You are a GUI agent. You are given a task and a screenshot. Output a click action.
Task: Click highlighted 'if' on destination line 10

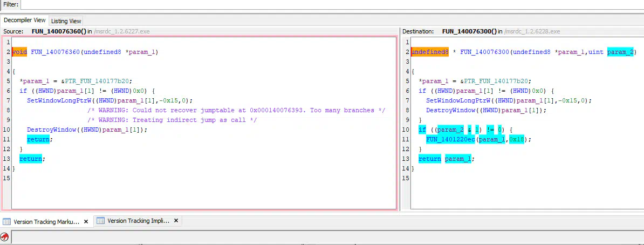click(x=422, y=130)
